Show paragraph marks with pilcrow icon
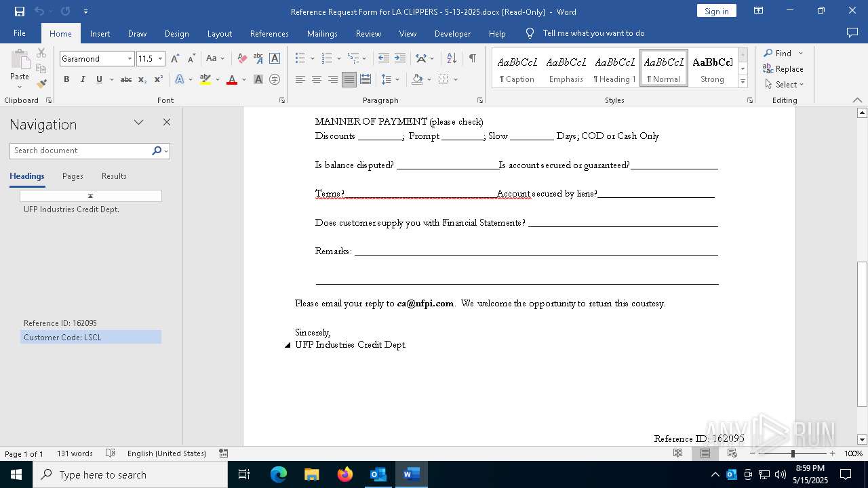 click(472, 59)
